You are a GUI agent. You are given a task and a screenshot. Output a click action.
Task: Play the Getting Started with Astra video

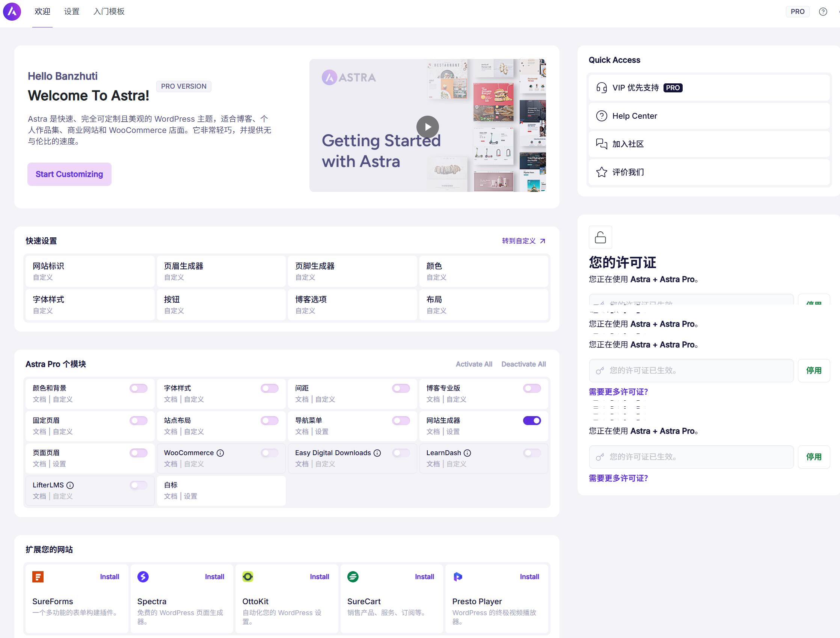[x=428, y=127]
